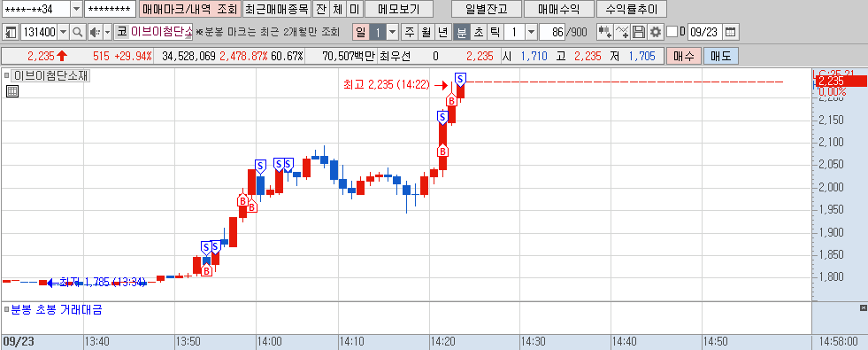This screenshot has height=350, width=868.
Task: Click the blue 매도 sell button
Action: click(x=721, y=56)
